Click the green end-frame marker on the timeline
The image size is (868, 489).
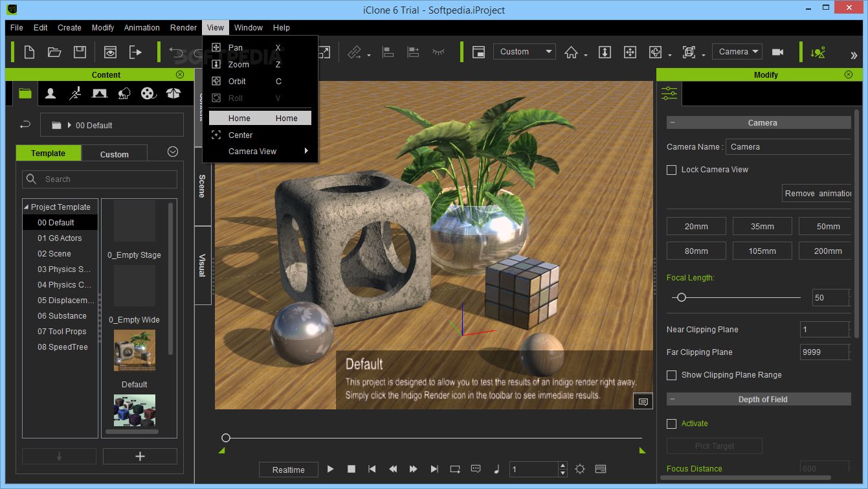tap(642, 450)
